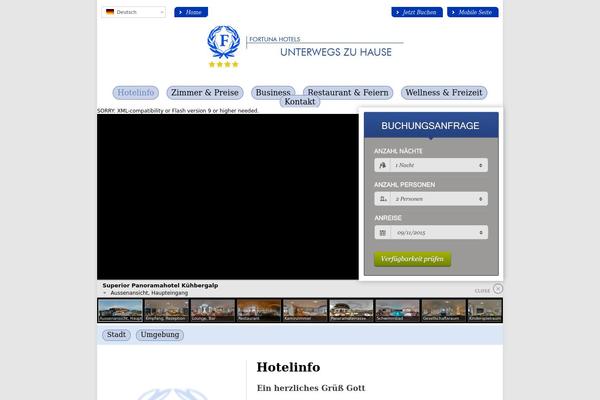This screenshot has height=400, width=600.
Task: Click 'Superior Panoramahotel Kühbergalp' title
Action: [x=160, y=286]
